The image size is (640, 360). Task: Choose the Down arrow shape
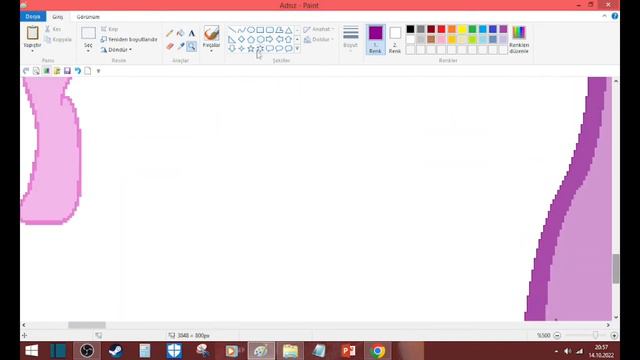pyautogui.click(x=232, y=49)
